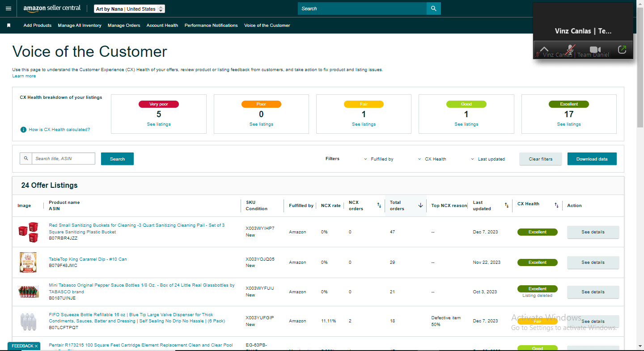
Task: Click the Search button for listings
Action: click(x=117, y=159)
